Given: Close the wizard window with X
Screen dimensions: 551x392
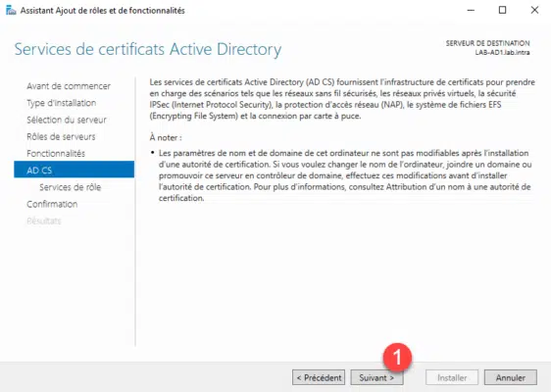Looking at the screenshot, I should coord(534,10).
